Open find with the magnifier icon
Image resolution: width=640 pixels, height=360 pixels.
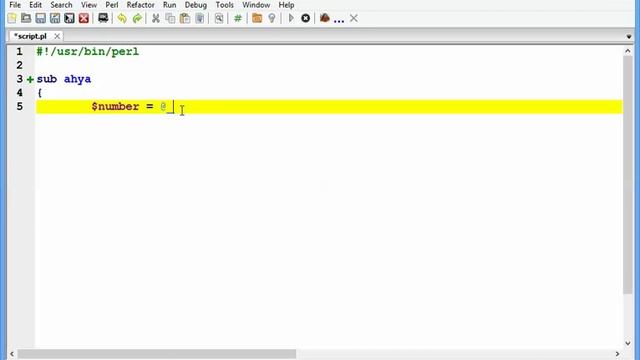219,18
